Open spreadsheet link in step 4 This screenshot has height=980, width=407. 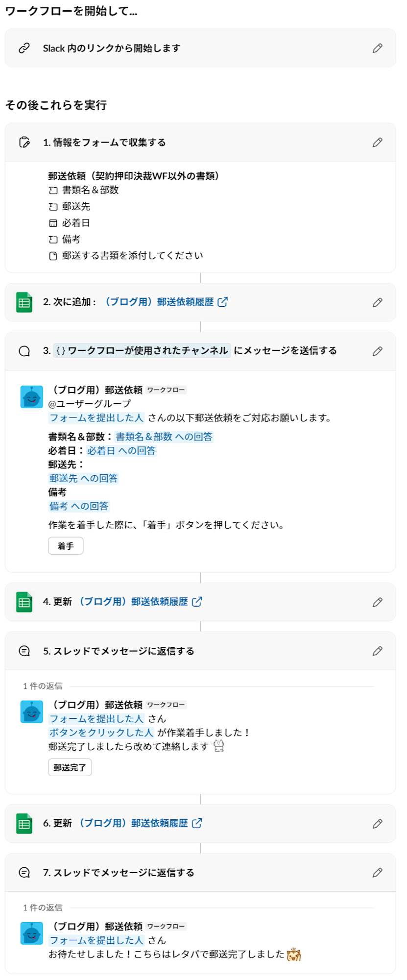tap(140, 602)
